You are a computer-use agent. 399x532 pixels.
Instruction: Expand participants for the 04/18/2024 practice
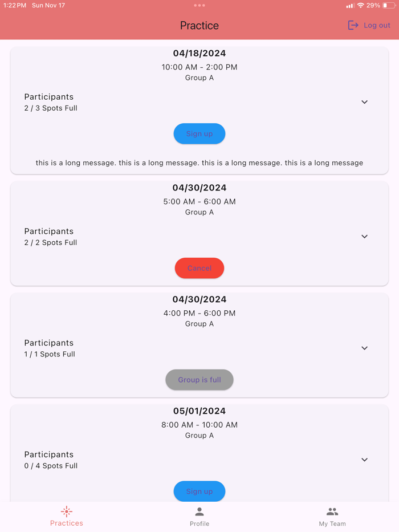364,102
